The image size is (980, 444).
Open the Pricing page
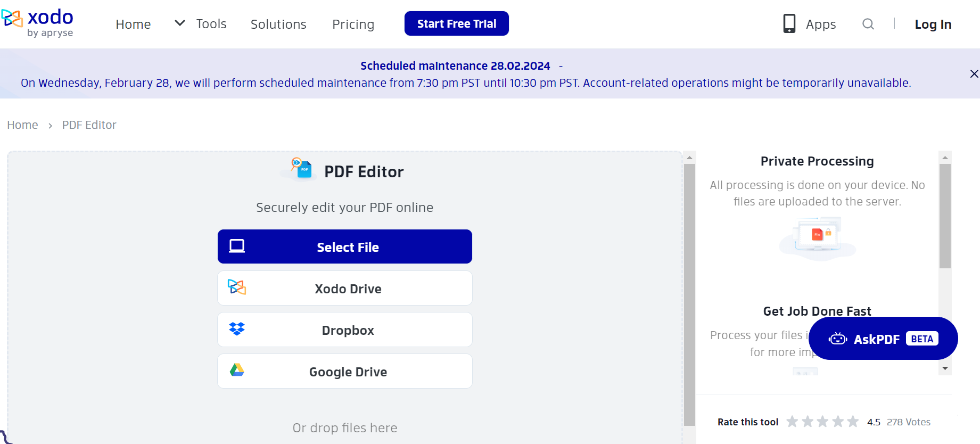pos(353,24)
